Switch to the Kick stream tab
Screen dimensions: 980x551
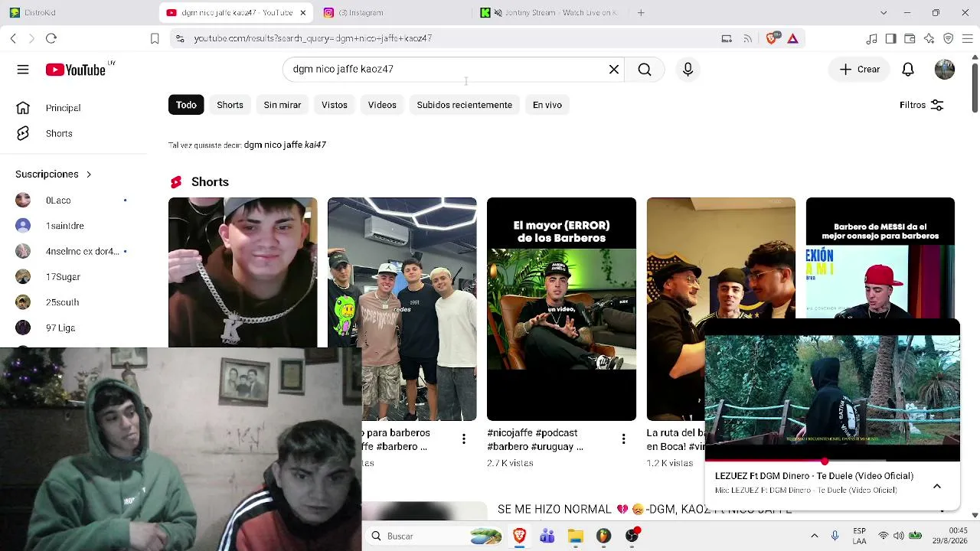548,12
